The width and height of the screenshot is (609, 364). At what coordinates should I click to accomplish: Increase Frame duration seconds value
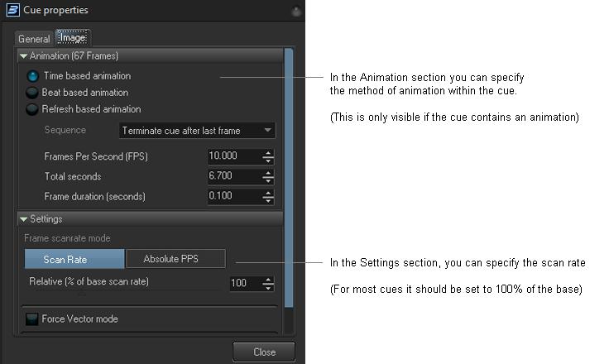point(268,193)
